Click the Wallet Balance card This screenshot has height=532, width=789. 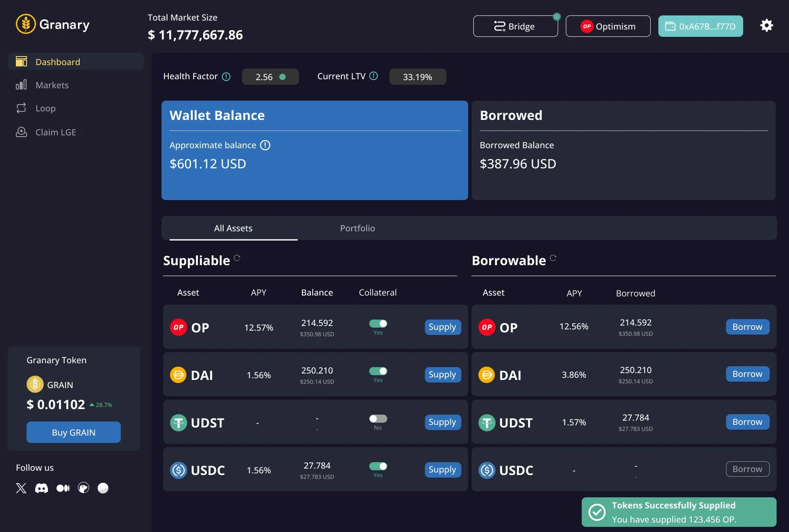coord(314,150)
